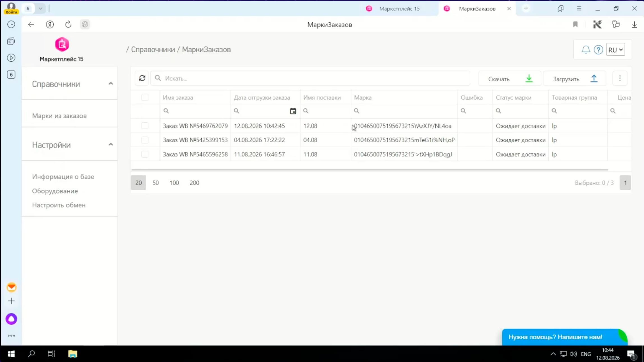Screen dimensions: 644x362
Task: Close the МаркиЗаказов tab
Action: [509, 8]
